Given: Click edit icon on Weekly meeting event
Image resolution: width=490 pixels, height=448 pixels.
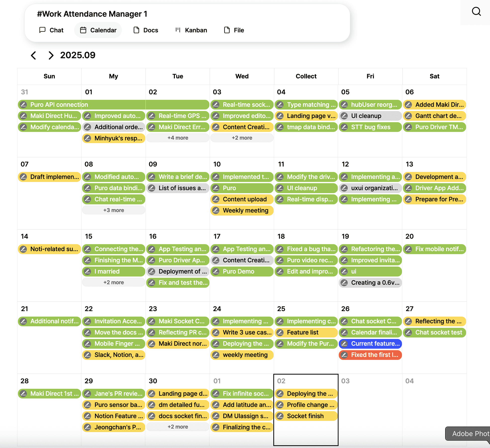Looking at the screenshot, I should [216, 211].
